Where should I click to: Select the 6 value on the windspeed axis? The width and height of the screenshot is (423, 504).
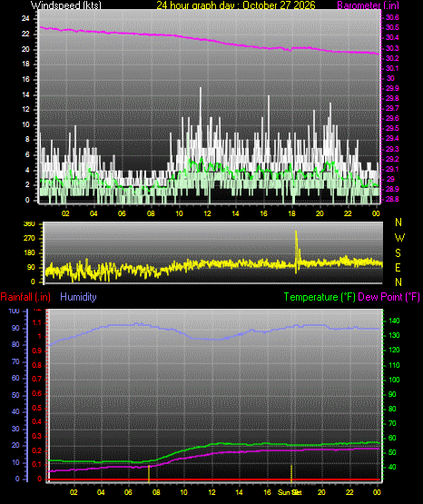click(x=27, y=155)
